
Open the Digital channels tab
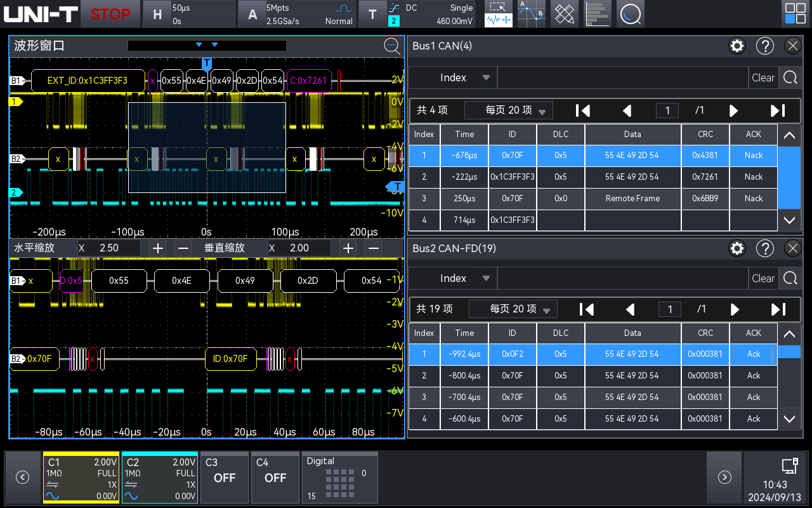339,478
